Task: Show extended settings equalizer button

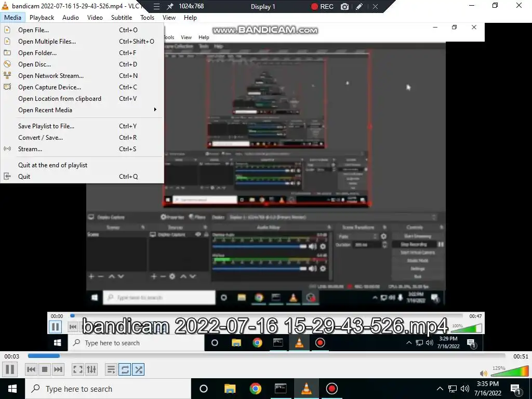Action: tap(91, 369)
